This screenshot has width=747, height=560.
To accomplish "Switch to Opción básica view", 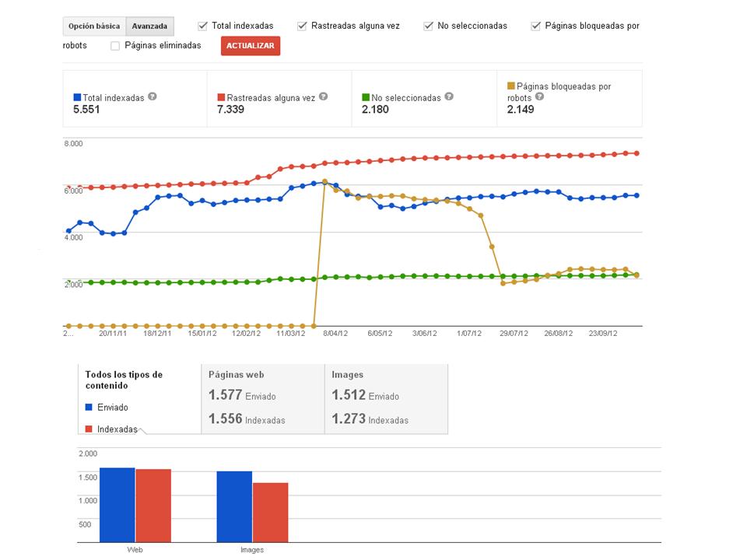I will (x=94, y=26).
